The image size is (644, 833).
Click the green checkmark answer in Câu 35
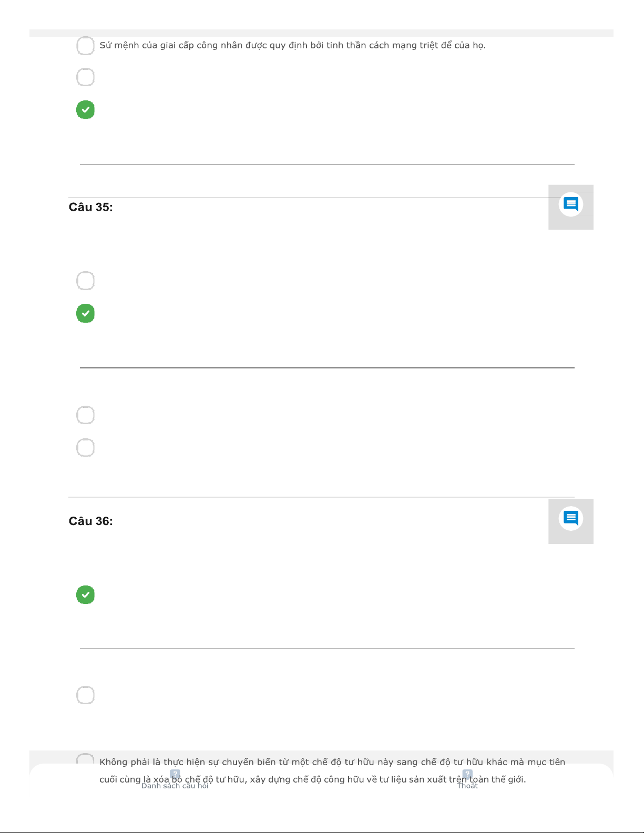86,313
